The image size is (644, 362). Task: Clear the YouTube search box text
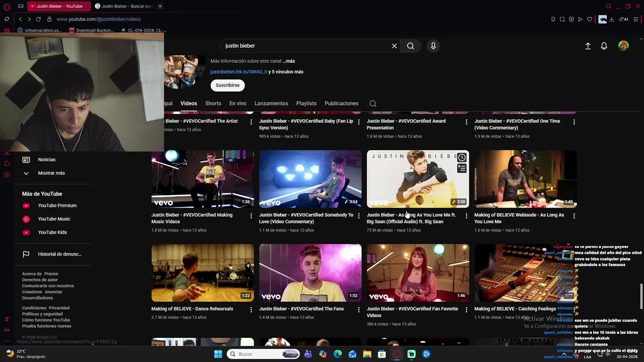tap(394, 46)
